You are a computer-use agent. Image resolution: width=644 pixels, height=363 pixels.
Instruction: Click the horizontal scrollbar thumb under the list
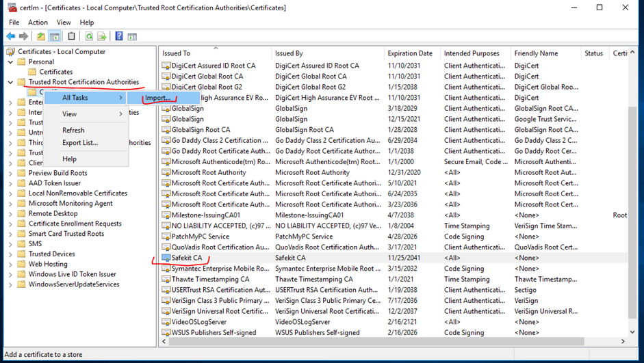click(376, 341)
